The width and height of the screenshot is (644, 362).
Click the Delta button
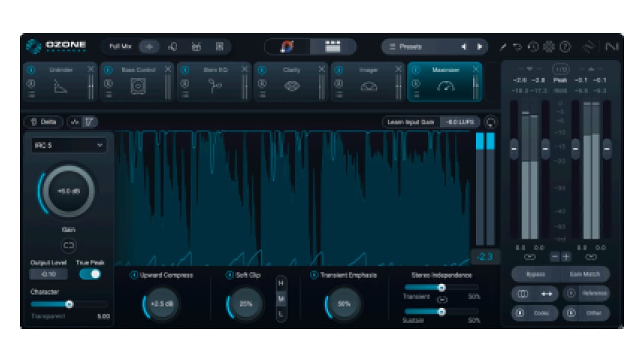tap(43, 122)
